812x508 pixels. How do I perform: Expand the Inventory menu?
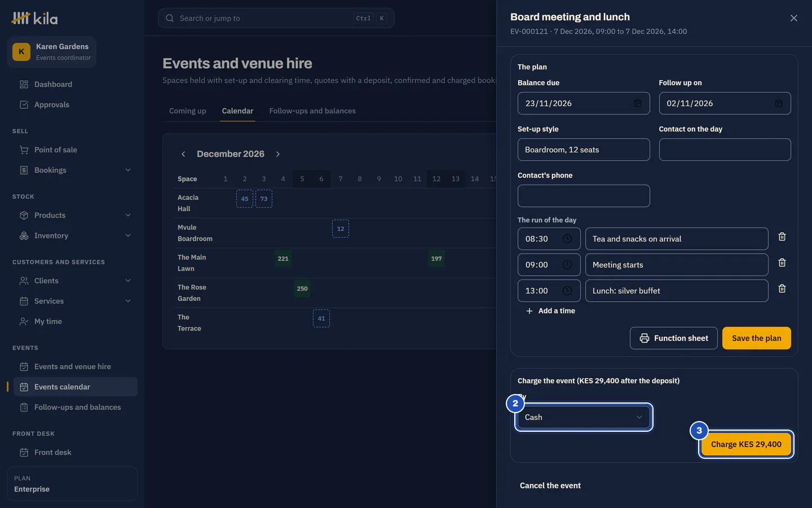[x=76, y=235]
